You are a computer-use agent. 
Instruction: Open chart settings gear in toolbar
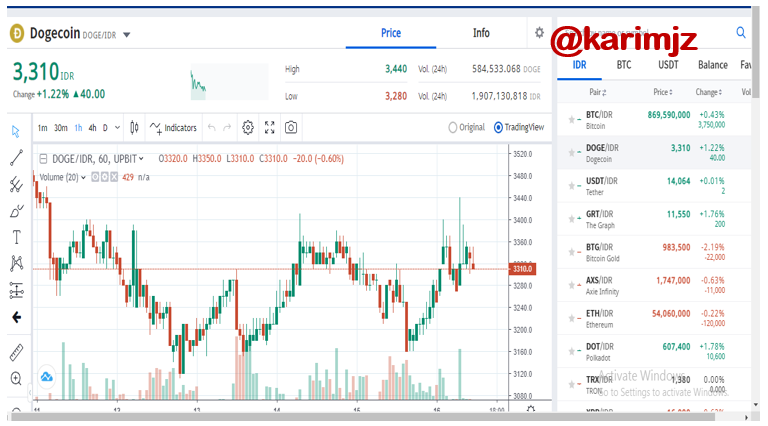point(248,128)
